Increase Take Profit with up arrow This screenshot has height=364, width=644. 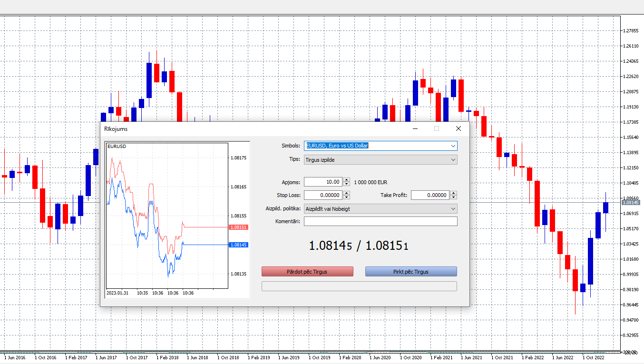pyautogui.click(x=453, y=193)
